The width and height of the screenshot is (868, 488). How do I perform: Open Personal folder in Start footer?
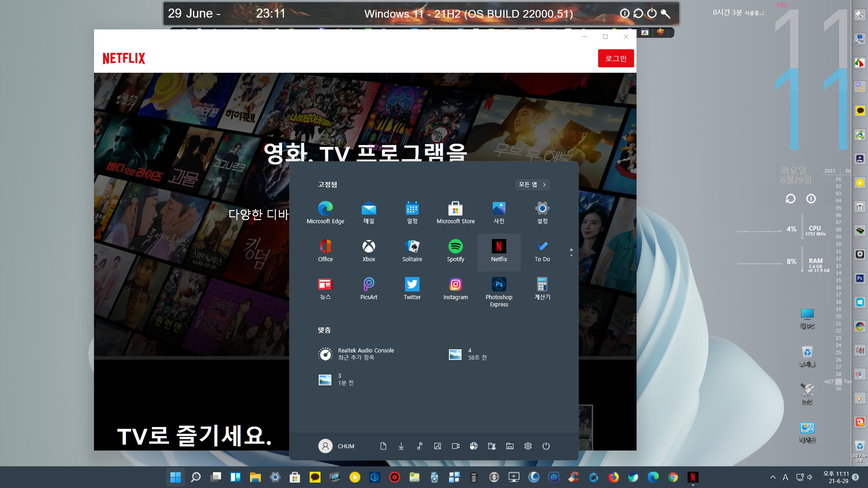coord(492,446)
